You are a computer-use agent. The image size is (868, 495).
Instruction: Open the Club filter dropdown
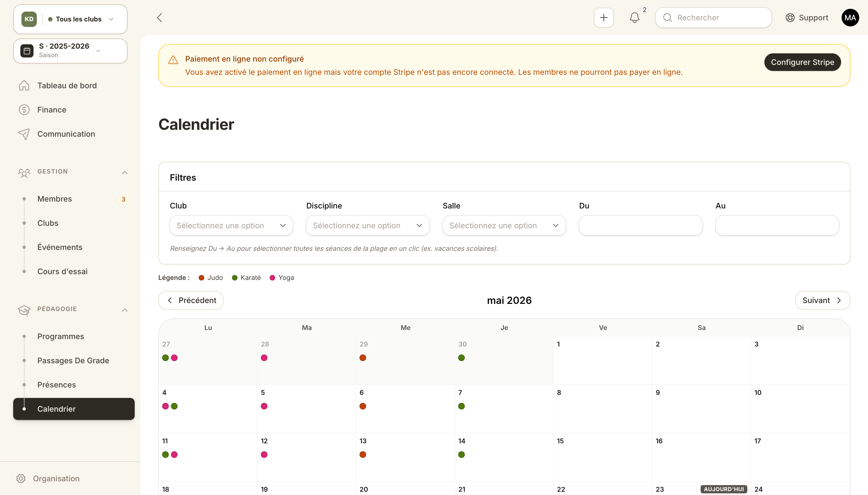231,226
